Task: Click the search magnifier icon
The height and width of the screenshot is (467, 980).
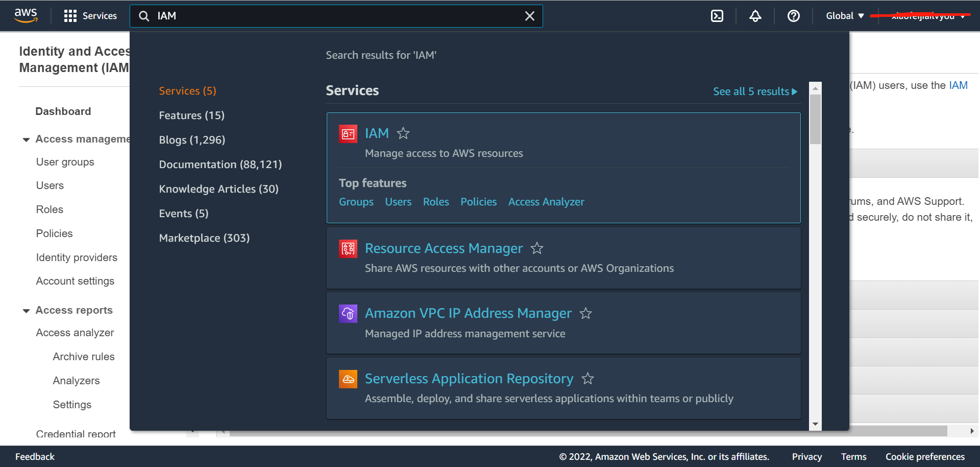Action: pos(144,16)
